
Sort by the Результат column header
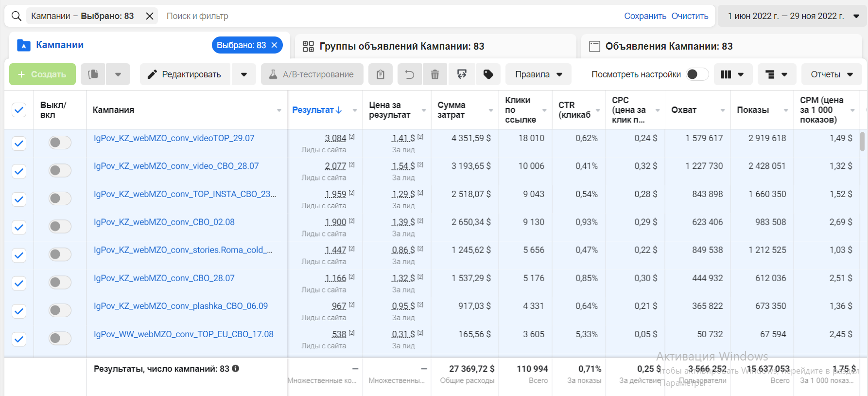[x=317, y=110]
